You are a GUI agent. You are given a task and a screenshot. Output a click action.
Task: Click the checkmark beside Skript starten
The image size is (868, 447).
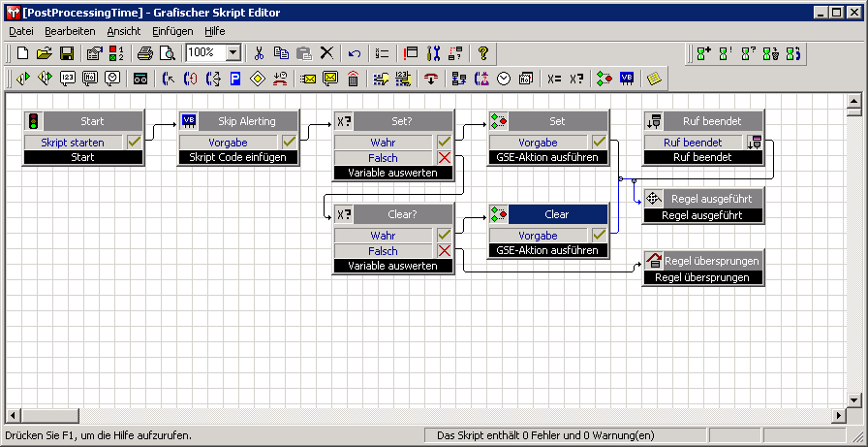point(134,143)
